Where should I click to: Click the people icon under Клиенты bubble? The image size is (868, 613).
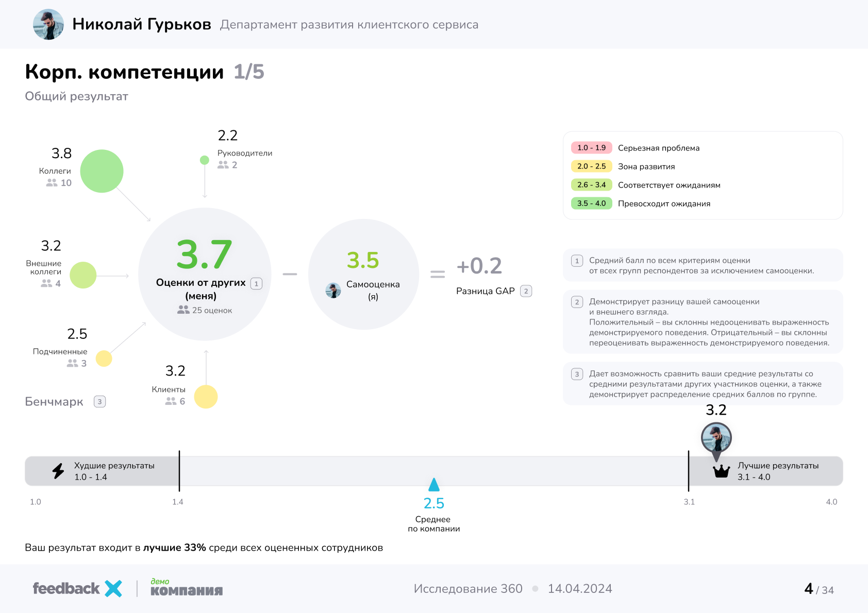170,401
